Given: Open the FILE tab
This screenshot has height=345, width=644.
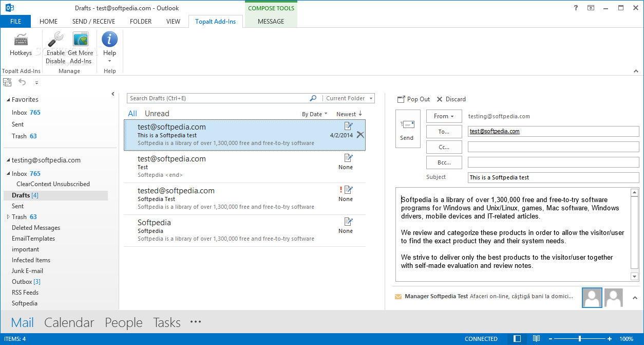Looking at the screenshot, I should 15,21.
